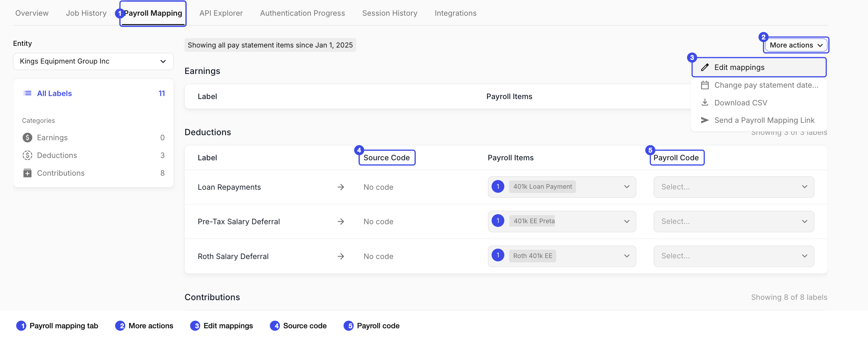Click the pencil icon beside Edit mappings

click(705, 67)
